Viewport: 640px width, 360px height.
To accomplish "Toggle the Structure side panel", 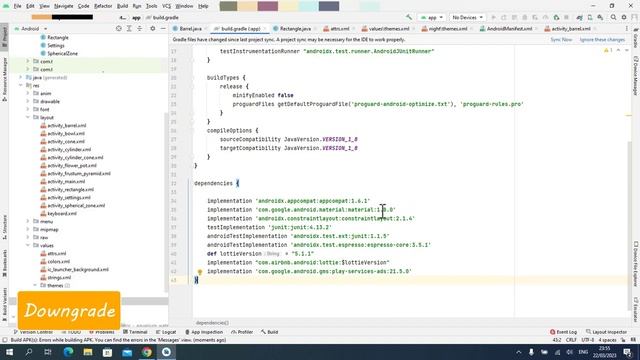I will tap(4, 227).
